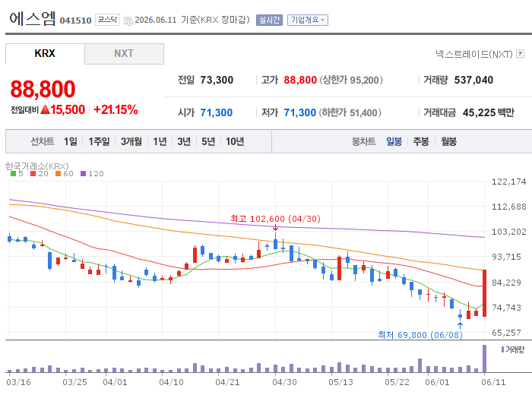The height and width of the screenshot is (395, 532).
Task: Click the 122,174 price axis label
Action: click(509, 182)
